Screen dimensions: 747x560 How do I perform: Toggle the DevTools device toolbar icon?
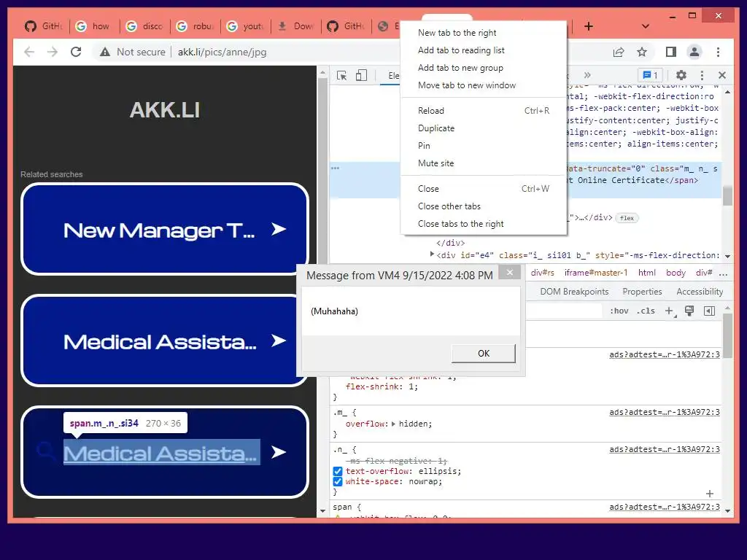point(362,75)
